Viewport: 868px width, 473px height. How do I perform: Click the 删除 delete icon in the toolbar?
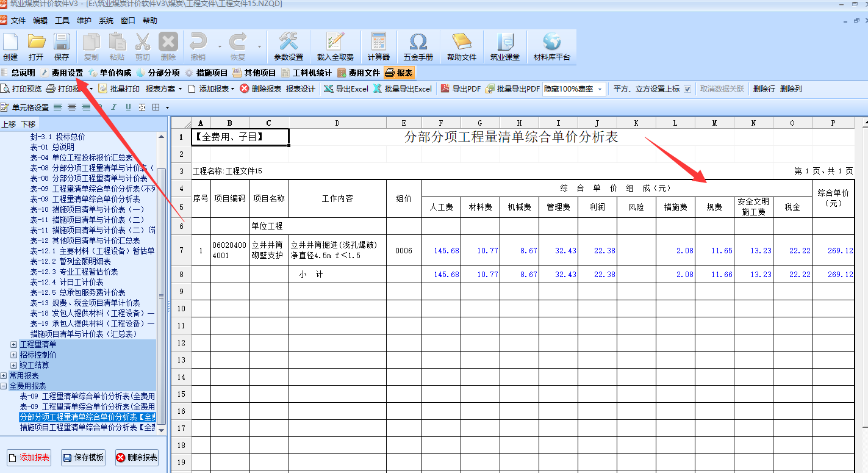point(168,42)
